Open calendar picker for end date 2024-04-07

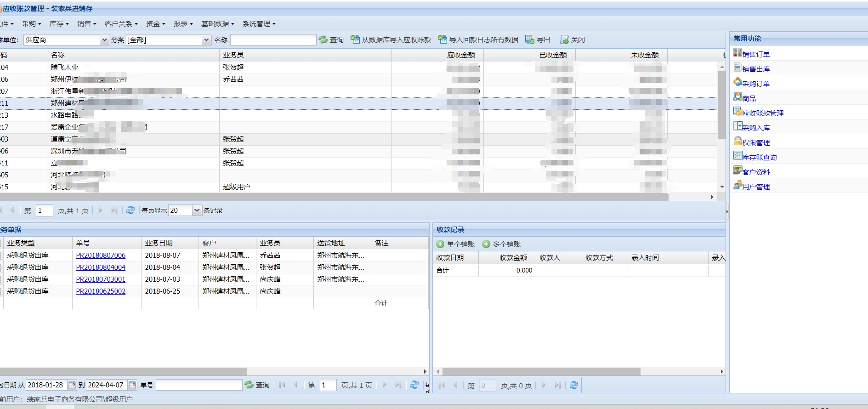tap(132, 385)
